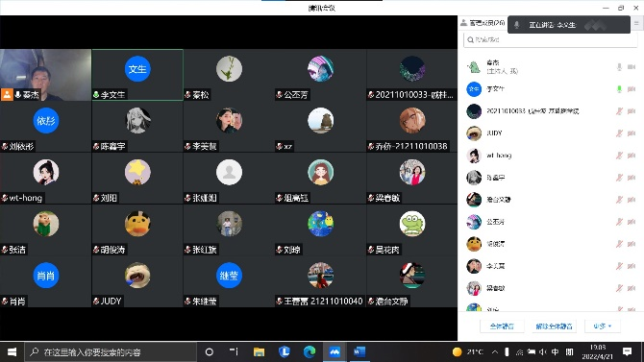Unmute JUDY's microphone in member list

click(x=619, y=133)
